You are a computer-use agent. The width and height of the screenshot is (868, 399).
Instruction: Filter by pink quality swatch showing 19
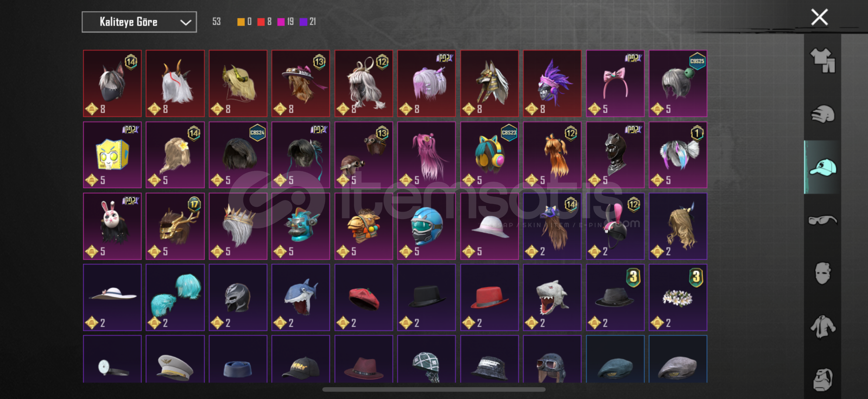(281, 22)
